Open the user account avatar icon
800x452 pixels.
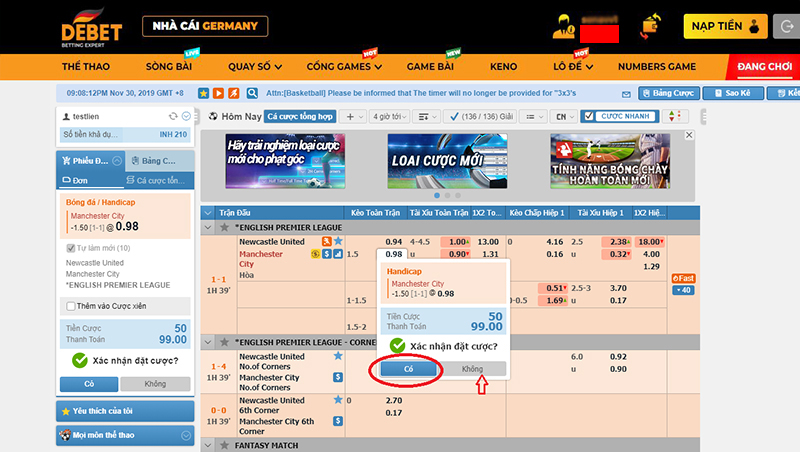coord(563,27)
